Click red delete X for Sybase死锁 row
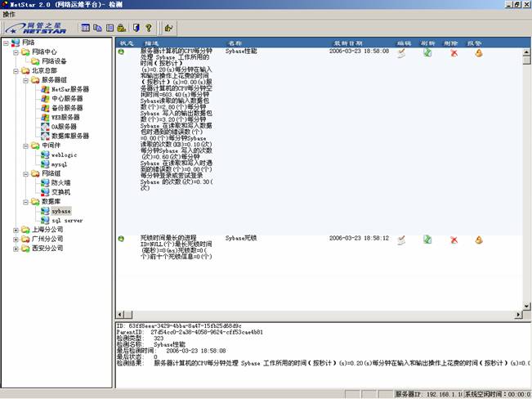 point(454,240)
